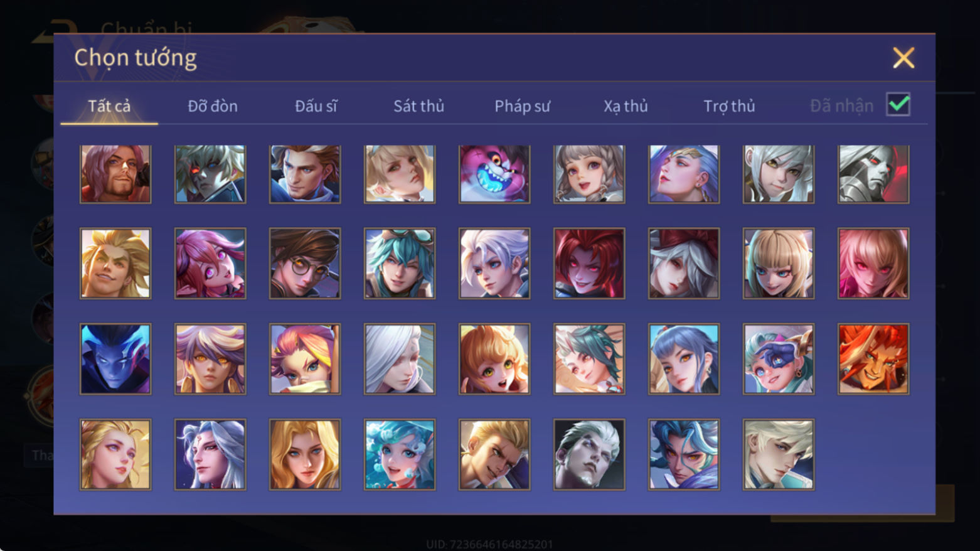This screenshot has width=980, height=551.
Task: Toggle the Đã nhận checkbox
Action: click(x=898, y=104)
